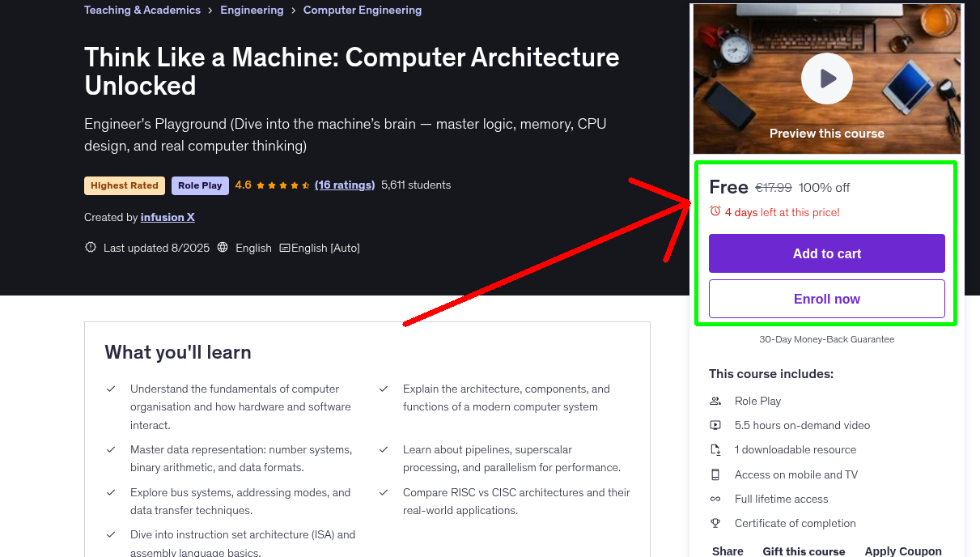Click the globe icon beside English
Viewport: 980px width, 557px height.
pos(223,247)
